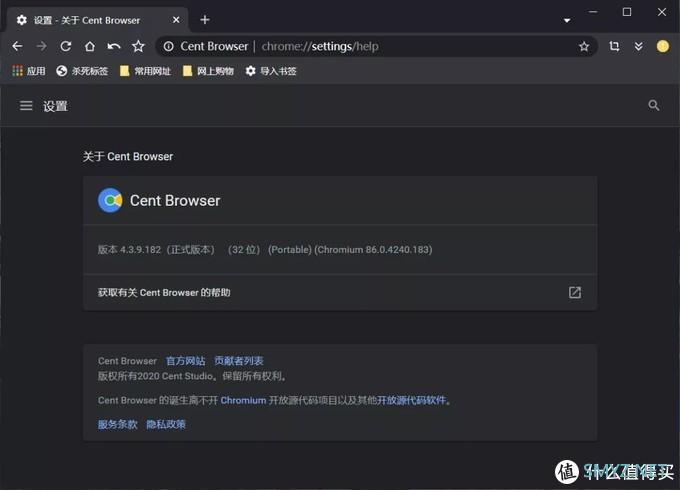Image resolution: width=680 pixels, height=490 pixels.
Task: Open the 贡献者列表 link
Action: (x=239, y=361)
